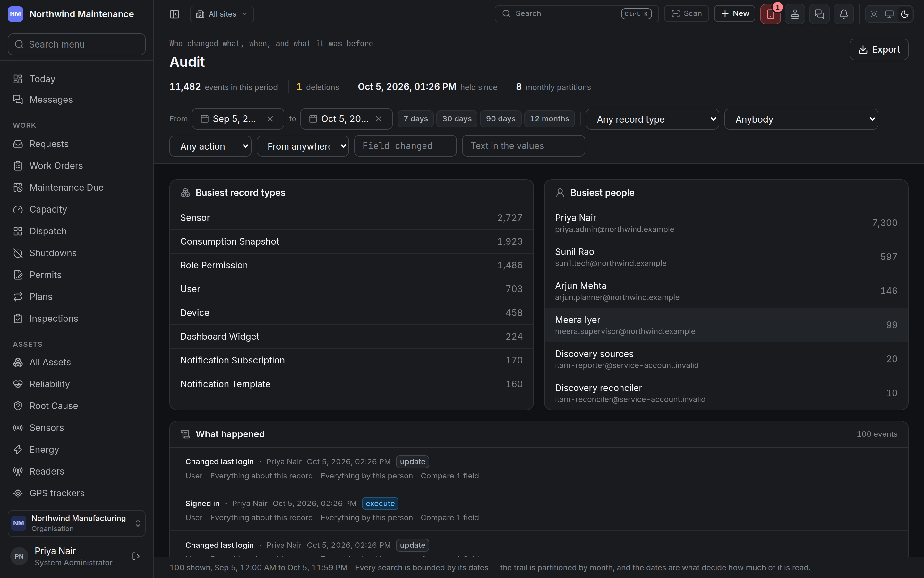Click the Export button
Viewport: 924px width, 578px height.
878,49
